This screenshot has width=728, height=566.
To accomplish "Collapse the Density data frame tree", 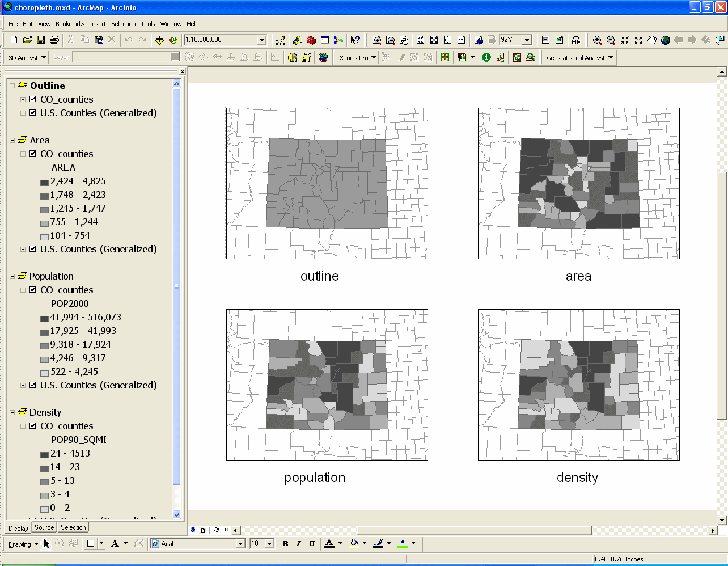I will (12, 412).
